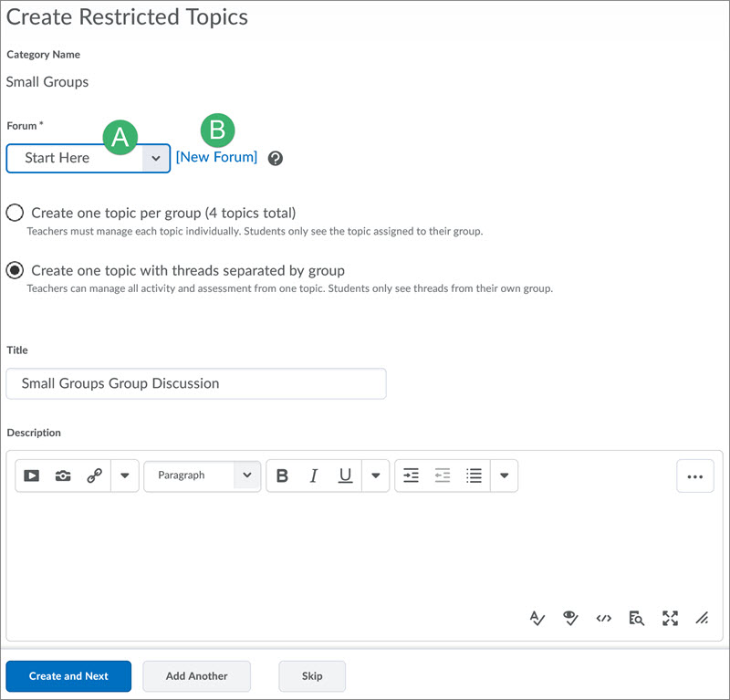Click the 'Small Groups' category name text

[x=47, y=82]
